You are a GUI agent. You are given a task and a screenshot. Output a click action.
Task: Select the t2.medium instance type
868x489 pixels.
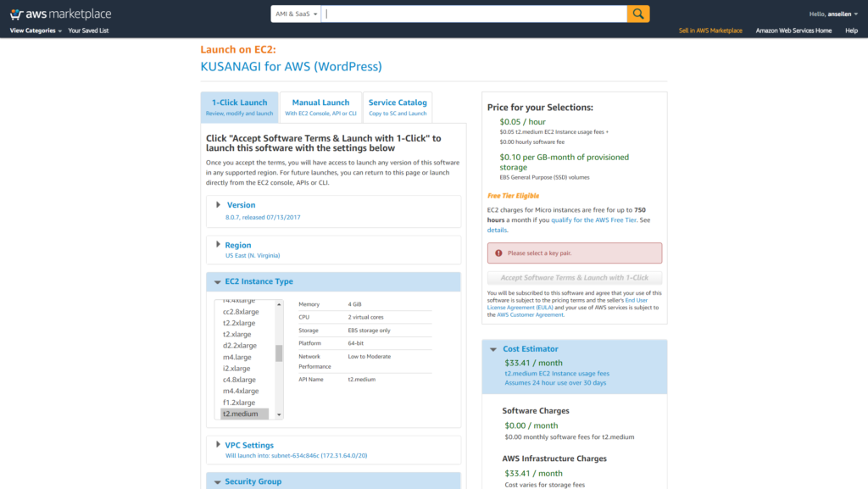(244, 414)
